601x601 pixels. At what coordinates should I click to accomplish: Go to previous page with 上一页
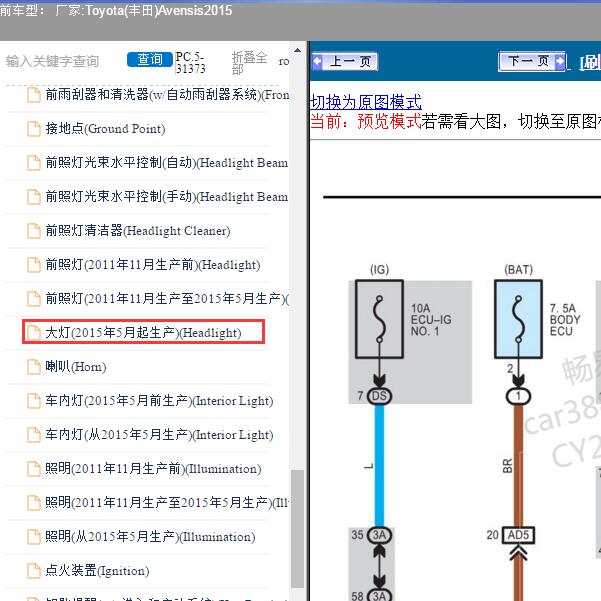tap(345, 61)
